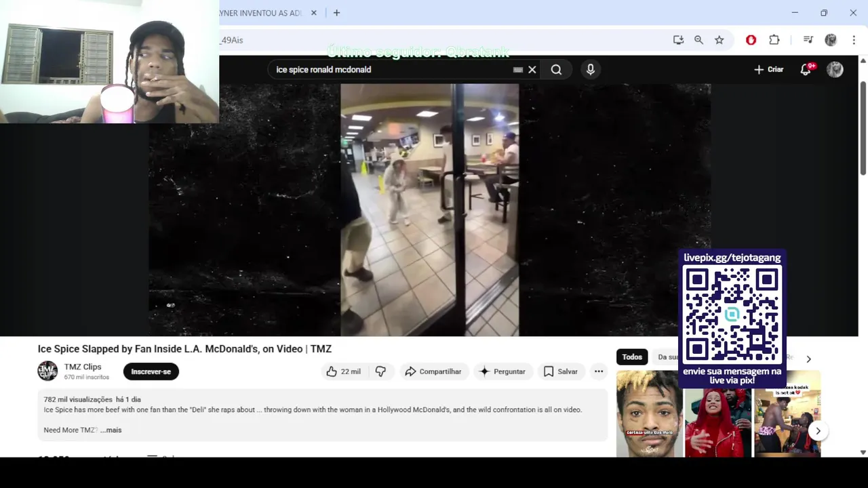The image size is (868, 488).
Task: Click the Inscrever-se subscribe button
Action: [x=151, y=371]
